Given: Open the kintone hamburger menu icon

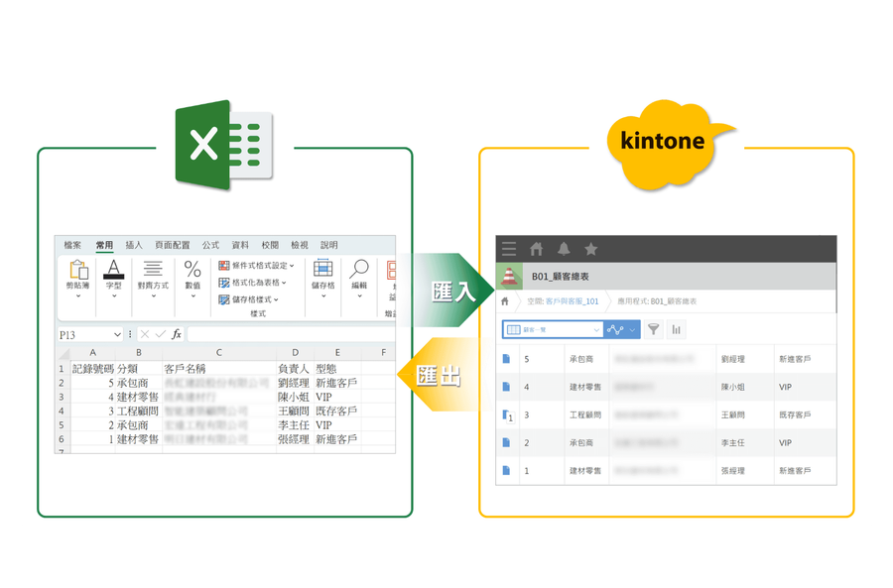Looking at the screenshot, I should [509, 249].
